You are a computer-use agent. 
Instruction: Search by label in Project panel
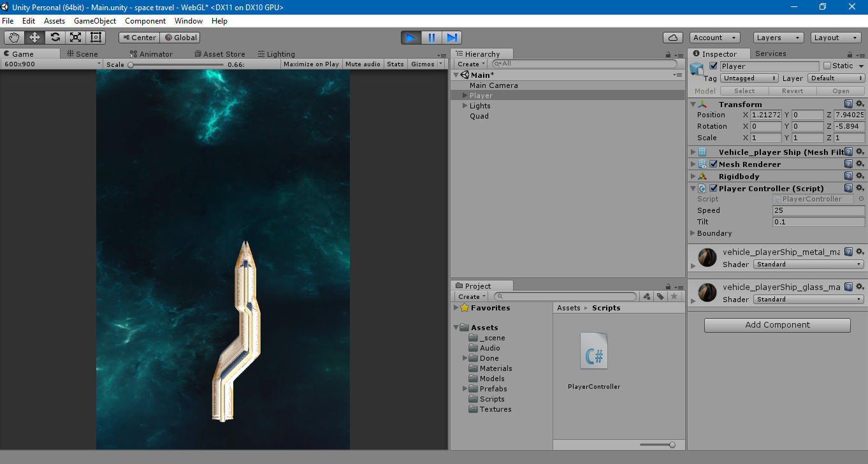(x=660, y=296)
